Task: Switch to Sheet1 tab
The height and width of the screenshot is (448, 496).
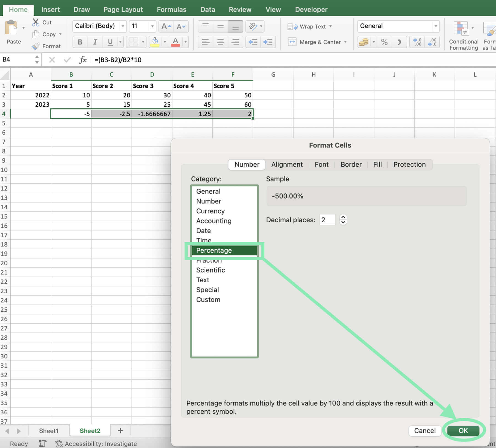Action: coord(48,431)
